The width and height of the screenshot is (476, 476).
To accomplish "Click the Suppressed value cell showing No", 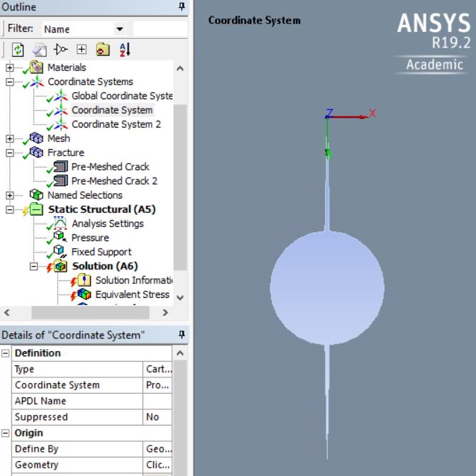I will tap(157, 417).
